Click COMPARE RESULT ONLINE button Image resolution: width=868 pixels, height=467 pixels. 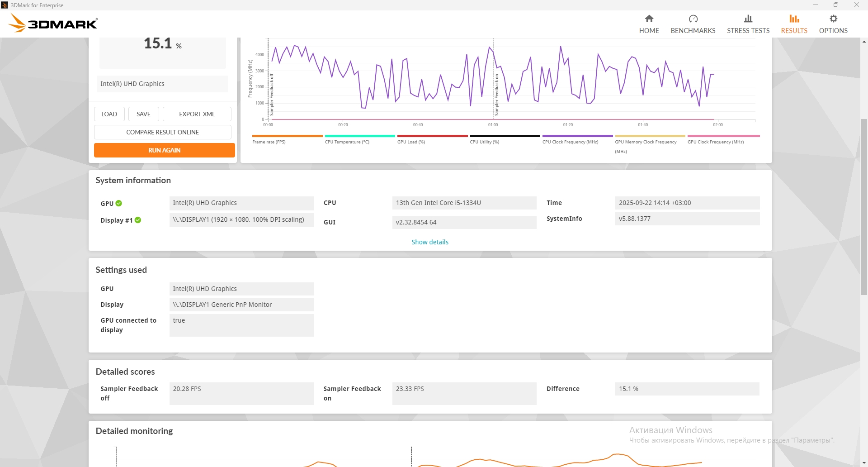163,132
